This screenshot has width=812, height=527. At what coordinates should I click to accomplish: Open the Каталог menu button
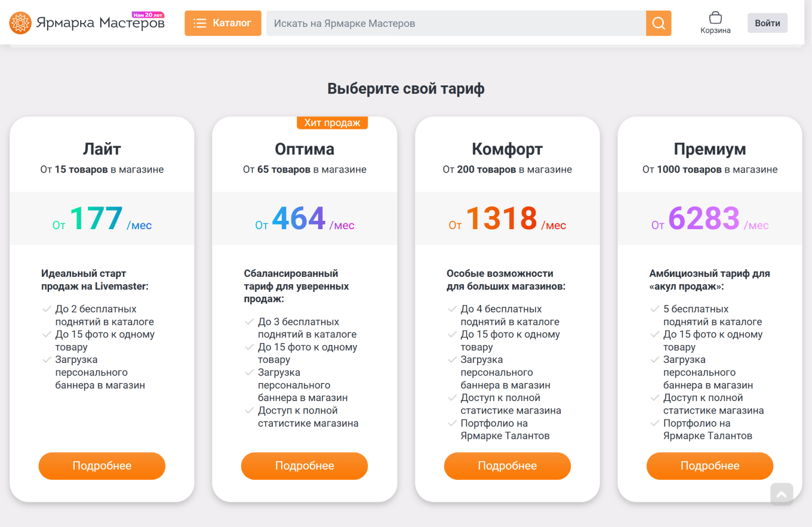pos(223,23)
